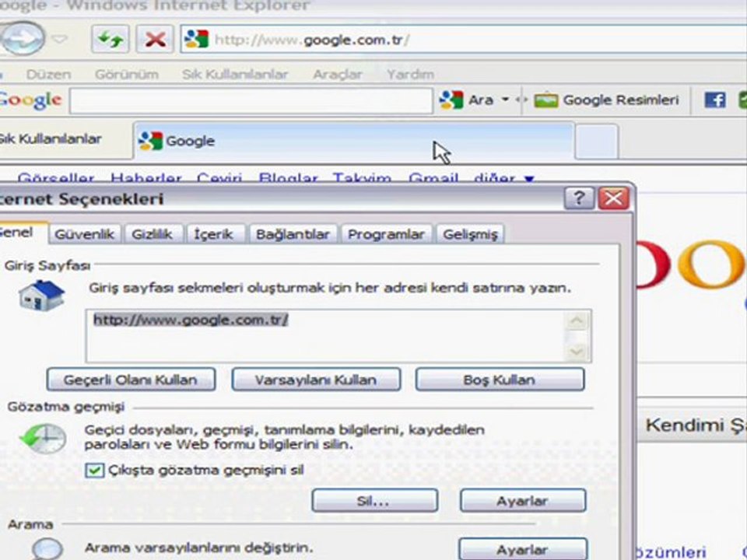Click 'Varsayılanı Kullan' button

pyautogui.click(x=316, y=380)
